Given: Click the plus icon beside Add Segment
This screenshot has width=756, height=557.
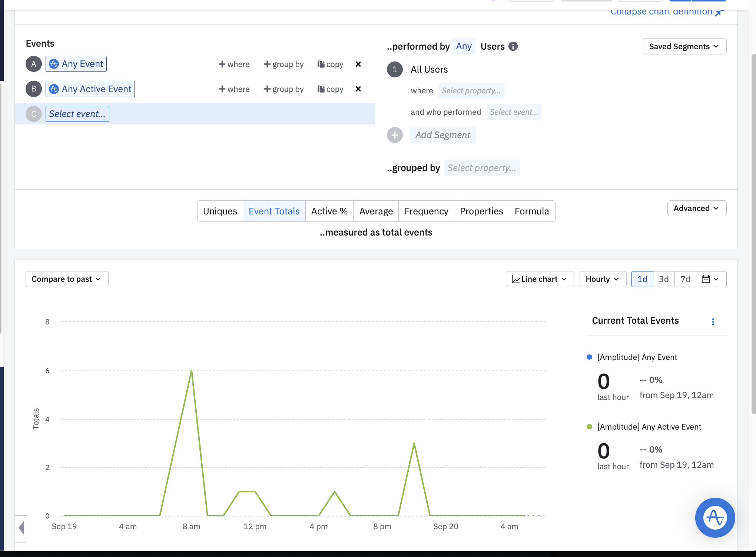Looking at the screenshot, I should click(x=395, y=135).
